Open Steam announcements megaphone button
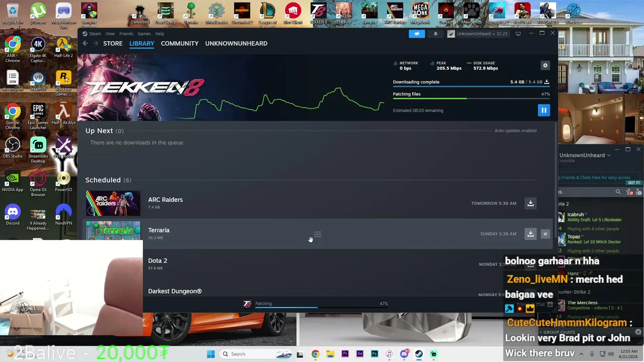 pos(417,34)
